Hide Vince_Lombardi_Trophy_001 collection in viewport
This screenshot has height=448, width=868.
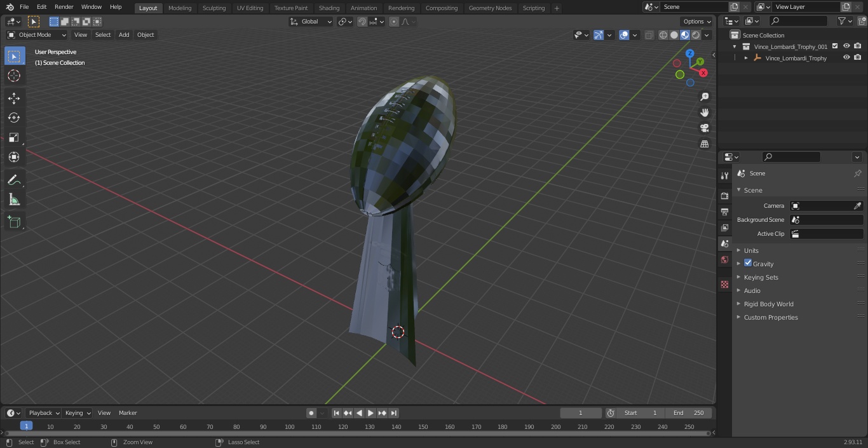tap(846, 46)
